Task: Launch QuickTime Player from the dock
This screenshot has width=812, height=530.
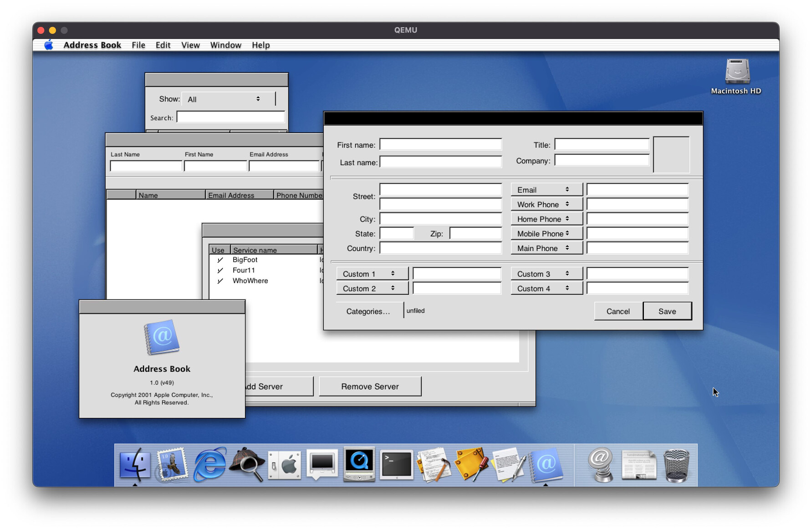Action: tap(359, 464)
